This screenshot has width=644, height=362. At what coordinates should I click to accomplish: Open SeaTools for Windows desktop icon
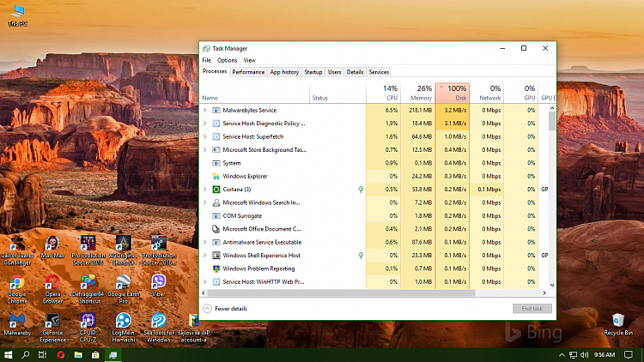click(x=159, y=328)
